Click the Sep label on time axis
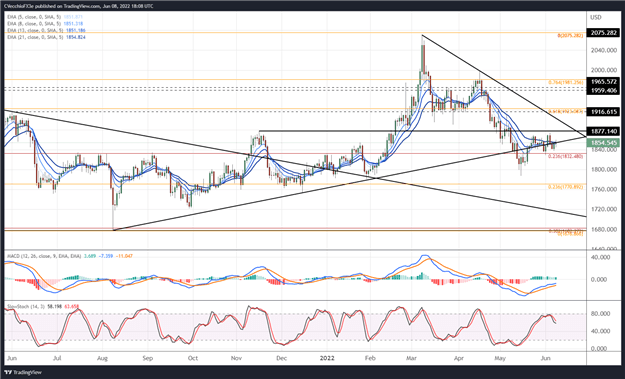625x379 pixels. point(147,358)
